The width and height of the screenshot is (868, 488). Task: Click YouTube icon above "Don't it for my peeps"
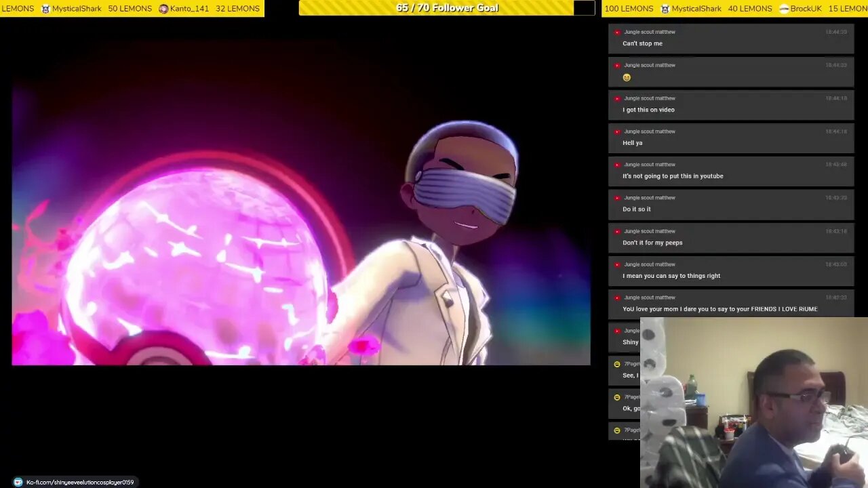617,231
